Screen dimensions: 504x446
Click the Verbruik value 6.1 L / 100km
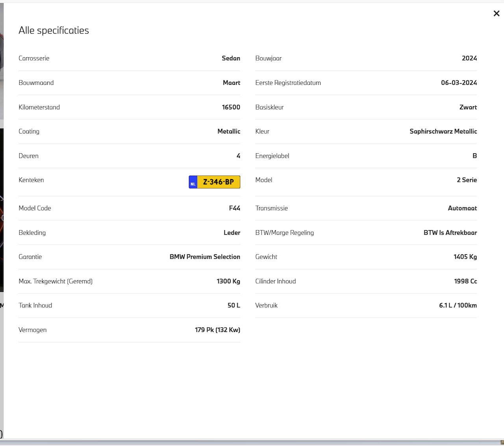pyautogui.click(x=458, y=306)
